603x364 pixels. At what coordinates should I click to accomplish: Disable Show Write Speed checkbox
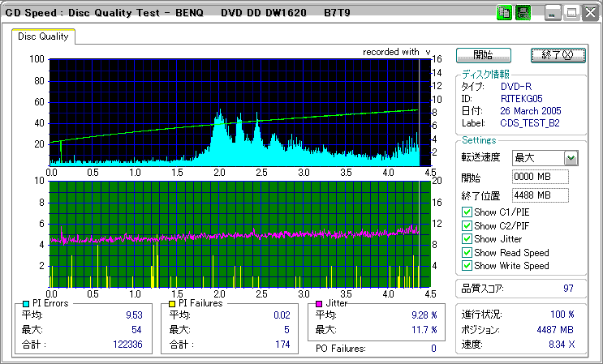[x=467, y=265]
